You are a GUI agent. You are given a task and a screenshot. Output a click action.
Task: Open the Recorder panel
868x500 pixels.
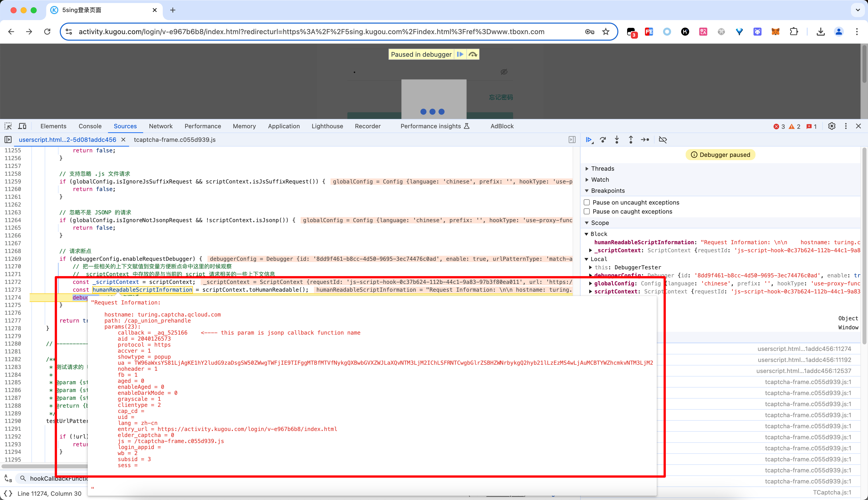coord(368,126)
